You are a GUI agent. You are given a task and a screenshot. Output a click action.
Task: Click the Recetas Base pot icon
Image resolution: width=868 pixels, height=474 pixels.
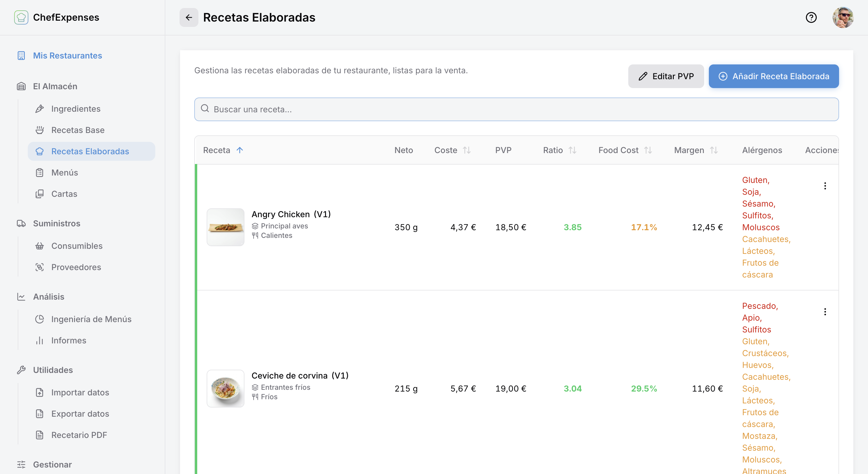(x=40, y=130)
